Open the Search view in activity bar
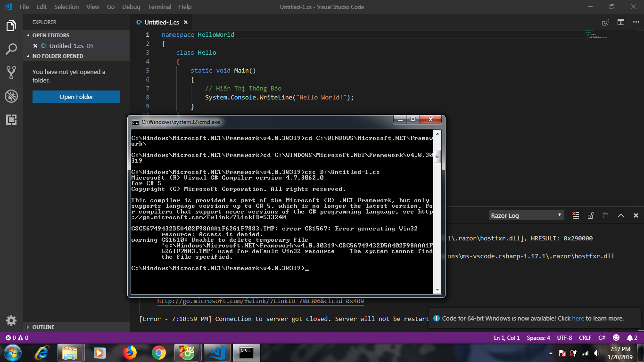 click(11, 49)
